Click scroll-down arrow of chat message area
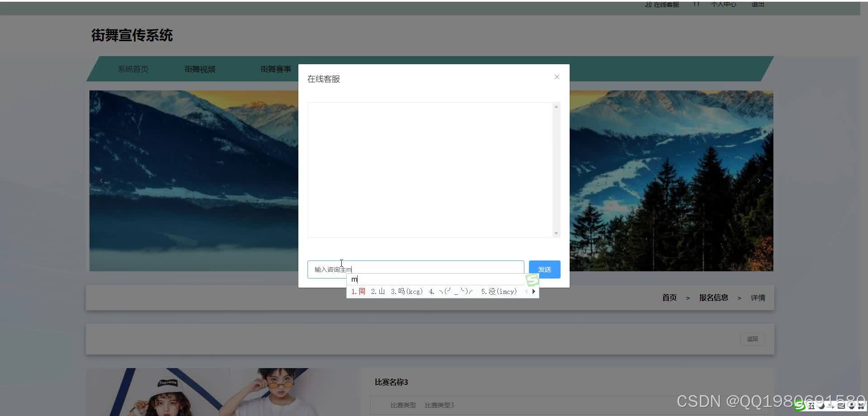Screen dimensions: 868x416 [556, 233]
